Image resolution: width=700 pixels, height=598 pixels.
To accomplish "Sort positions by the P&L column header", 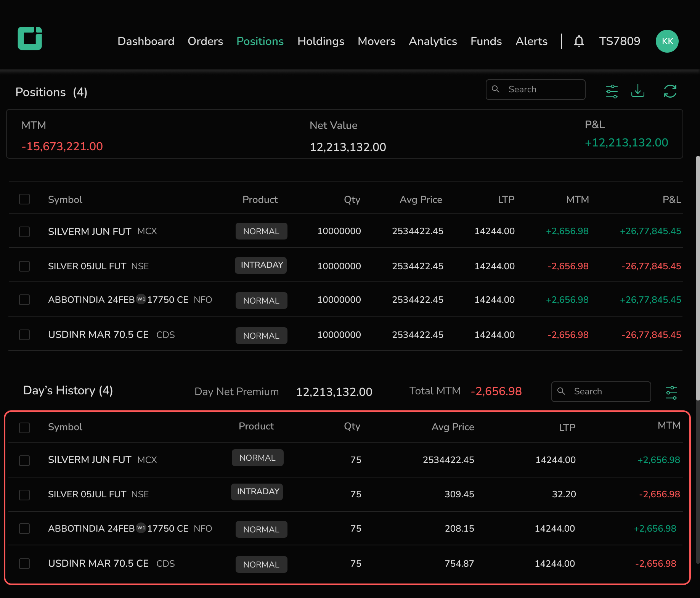I will pyautogui.click(x=671, y=199).
